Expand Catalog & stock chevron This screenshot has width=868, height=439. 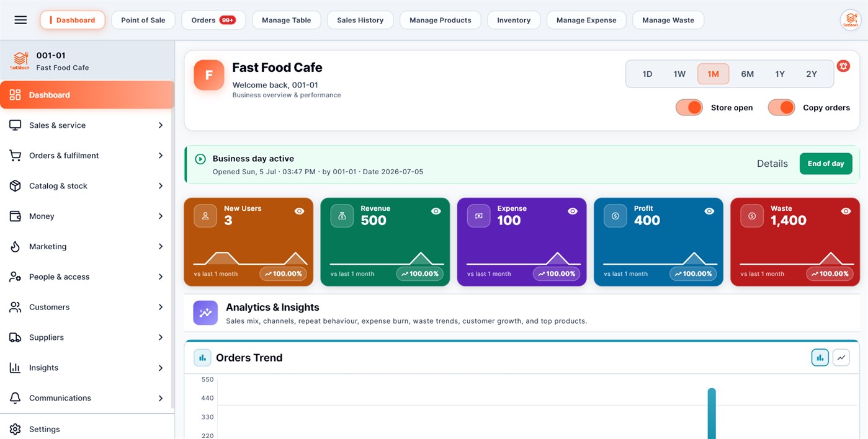161,186
